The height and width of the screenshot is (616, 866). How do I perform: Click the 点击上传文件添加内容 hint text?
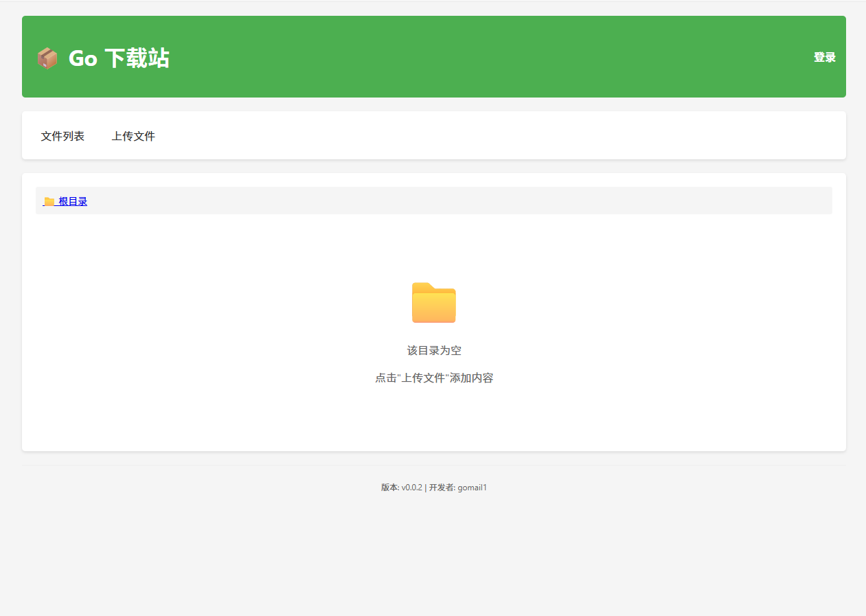[434, 377]
